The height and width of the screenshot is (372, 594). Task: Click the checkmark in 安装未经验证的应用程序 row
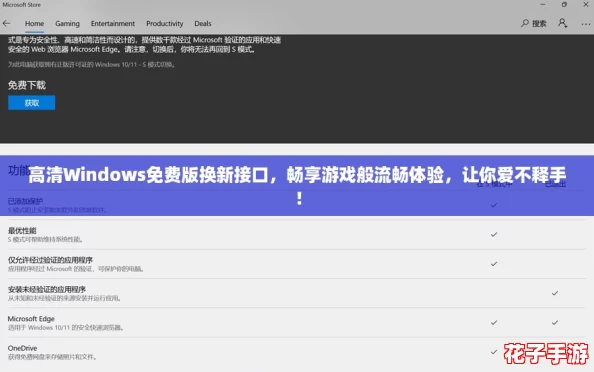click(555, 293)
